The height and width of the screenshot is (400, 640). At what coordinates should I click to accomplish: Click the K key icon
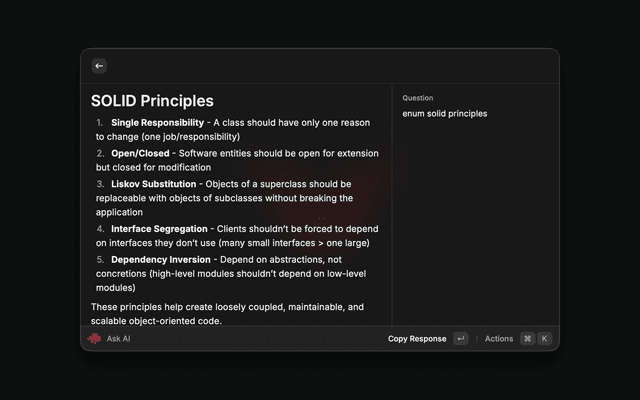click(x=545, y=339)
